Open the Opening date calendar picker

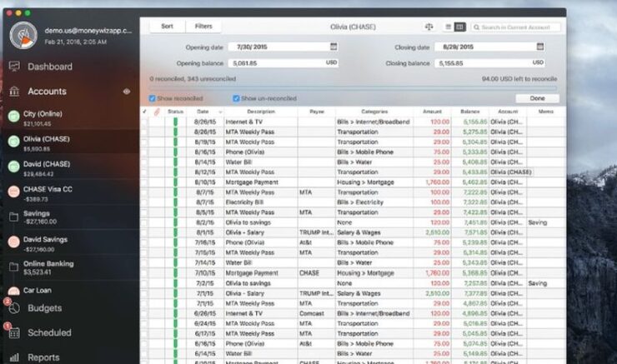tap(334, 47)
